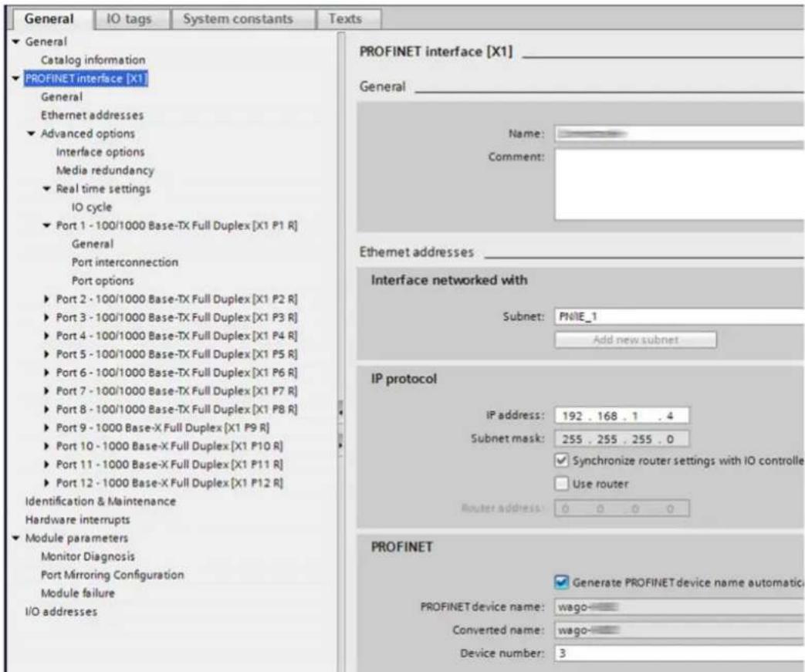Expand the Port 2 node arrow
The height and width of the screenshot is (672, 805).
click(x=47, y=299)
